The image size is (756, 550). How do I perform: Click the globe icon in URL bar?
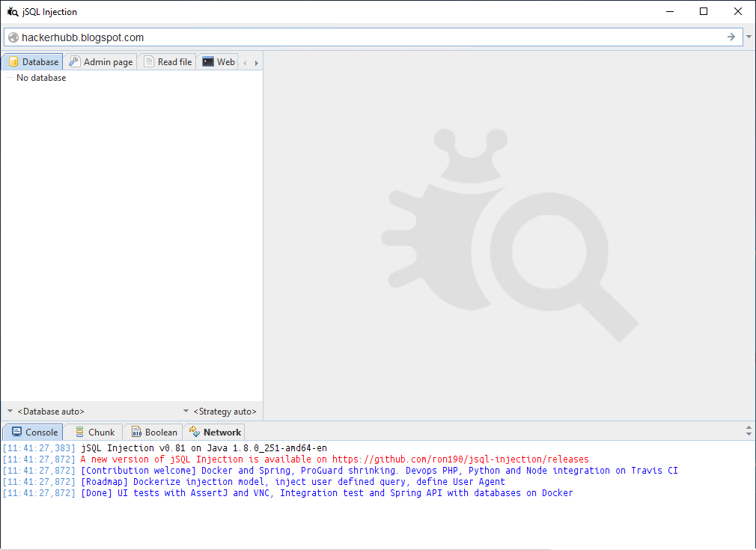click(13, 37)
